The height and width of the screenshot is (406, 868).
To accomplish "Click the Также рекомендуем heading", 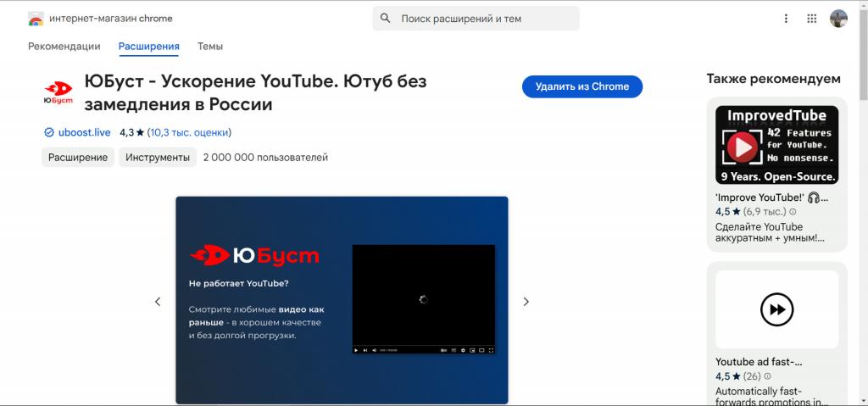I will coord(773,79).
